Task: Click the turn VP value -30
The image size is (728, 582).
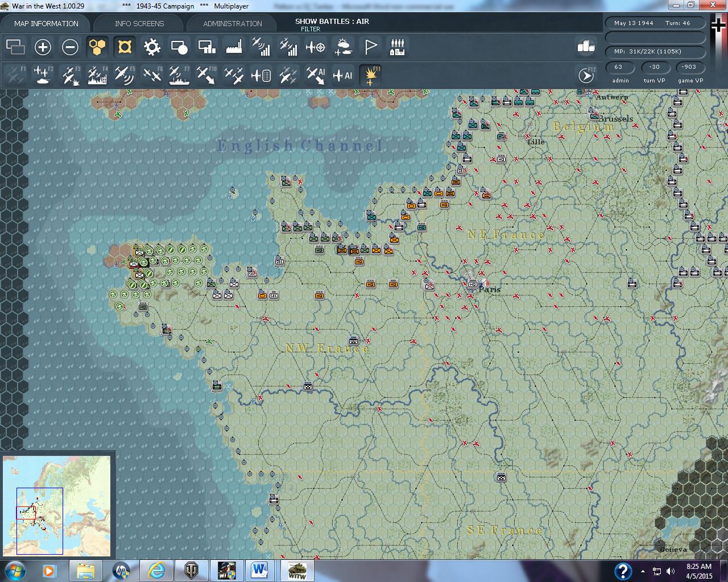Action: 655,67
